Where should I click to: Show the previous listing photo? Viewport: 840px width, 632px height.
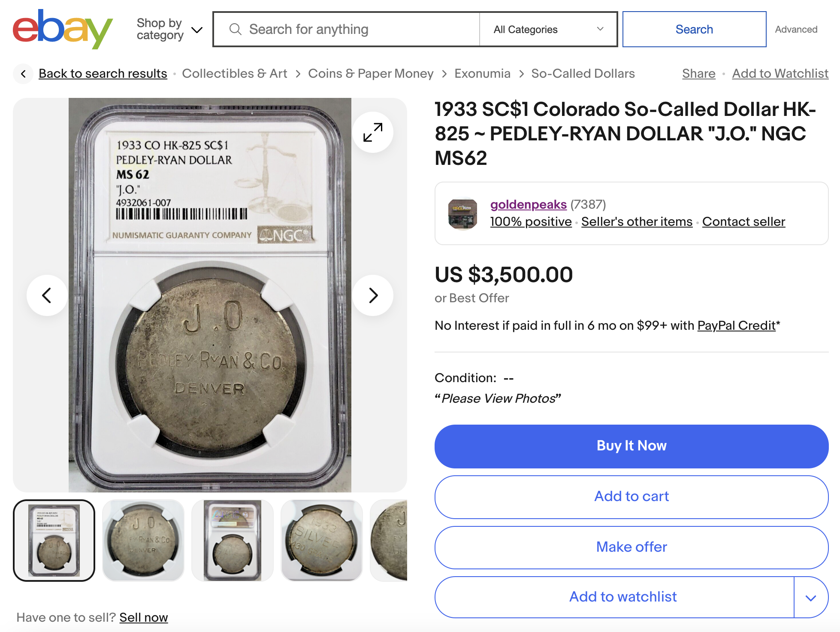click(47, 295)
